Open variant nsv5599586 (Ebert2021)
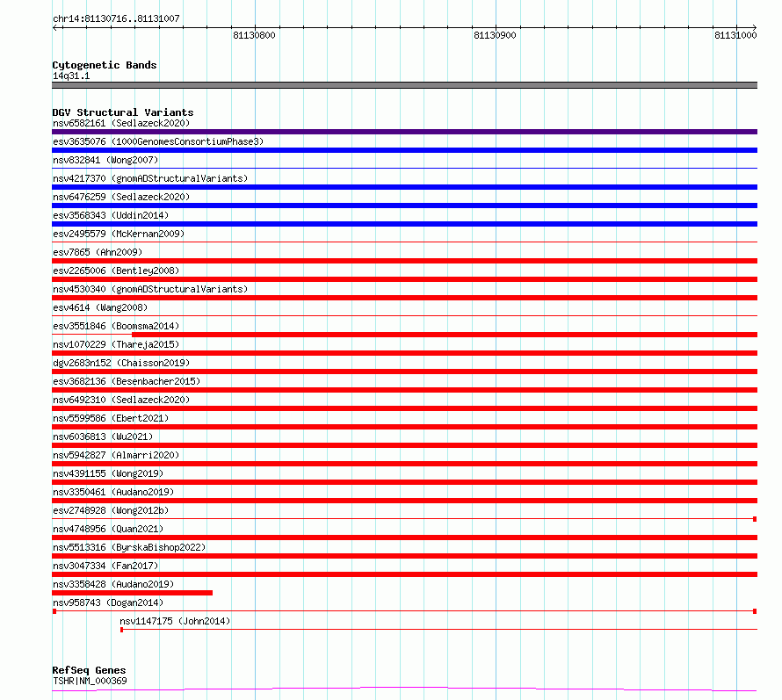The image size is (782, 700). pos(111,418)
